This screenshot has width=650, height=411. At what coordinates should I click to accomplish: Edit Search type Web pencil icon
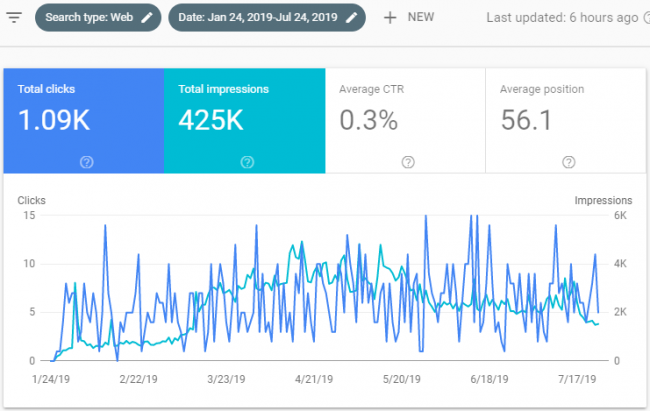tap(147, 17)
